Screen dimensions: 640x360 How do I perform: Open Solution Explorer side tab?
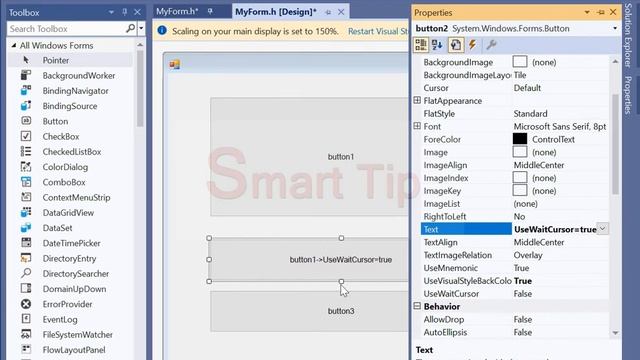point(628,36)
